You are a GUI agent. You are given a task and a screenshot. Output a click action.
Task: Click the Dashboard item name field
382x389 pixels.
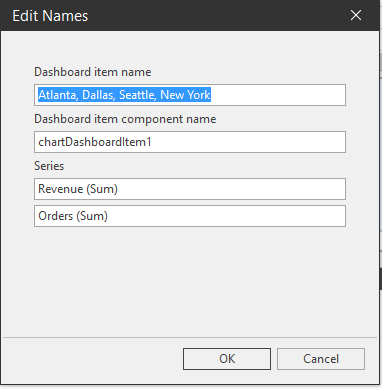point(190,95)
